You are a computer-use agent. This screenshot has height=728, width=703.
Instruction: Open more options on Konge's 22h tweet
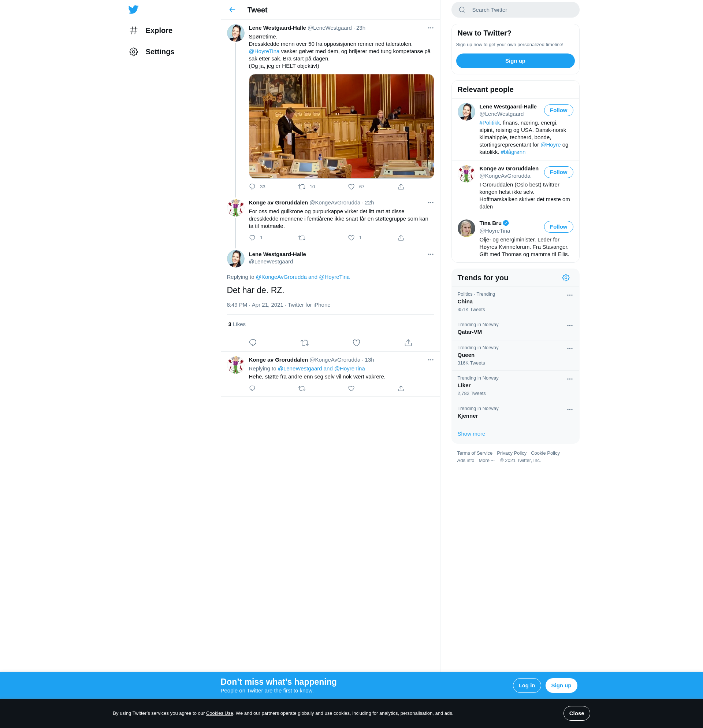[x=431, y=203]
